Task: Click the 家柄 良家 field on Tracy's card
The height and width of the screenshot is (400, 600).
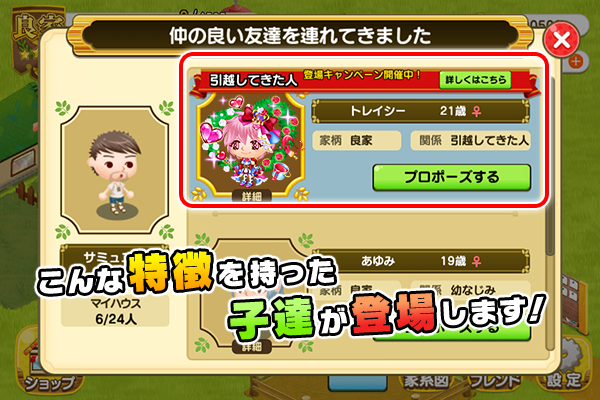Action: coord(357,140)
